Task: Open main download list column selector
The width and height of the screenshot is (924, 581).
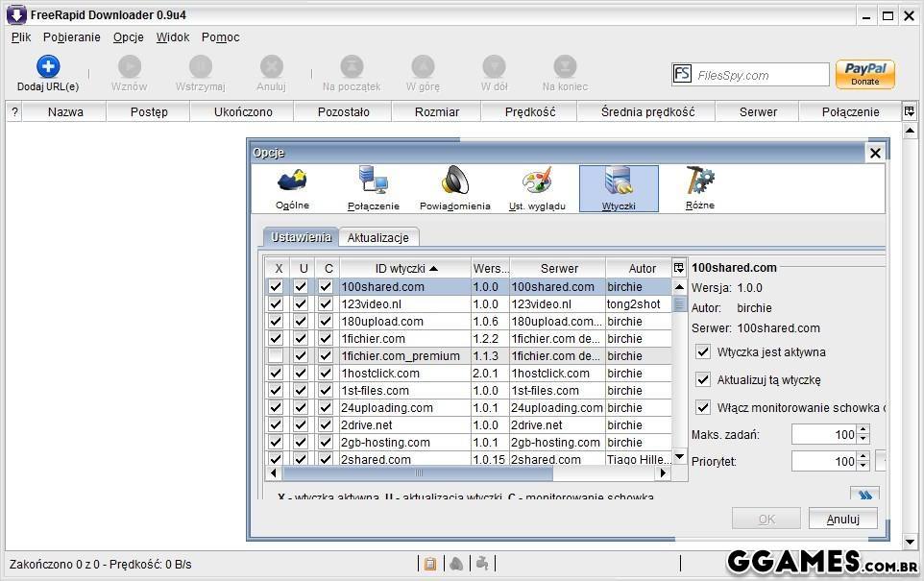Action: (910, 111)
